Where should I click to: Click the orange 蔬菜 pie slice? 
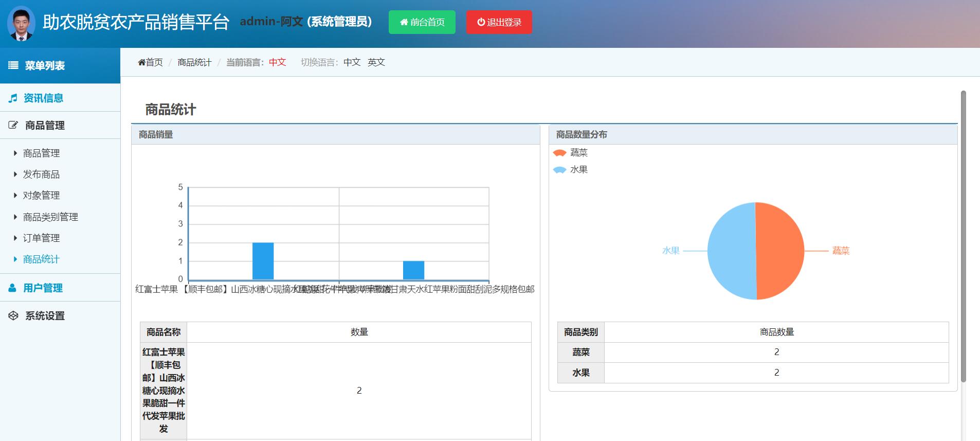[779, 251]
